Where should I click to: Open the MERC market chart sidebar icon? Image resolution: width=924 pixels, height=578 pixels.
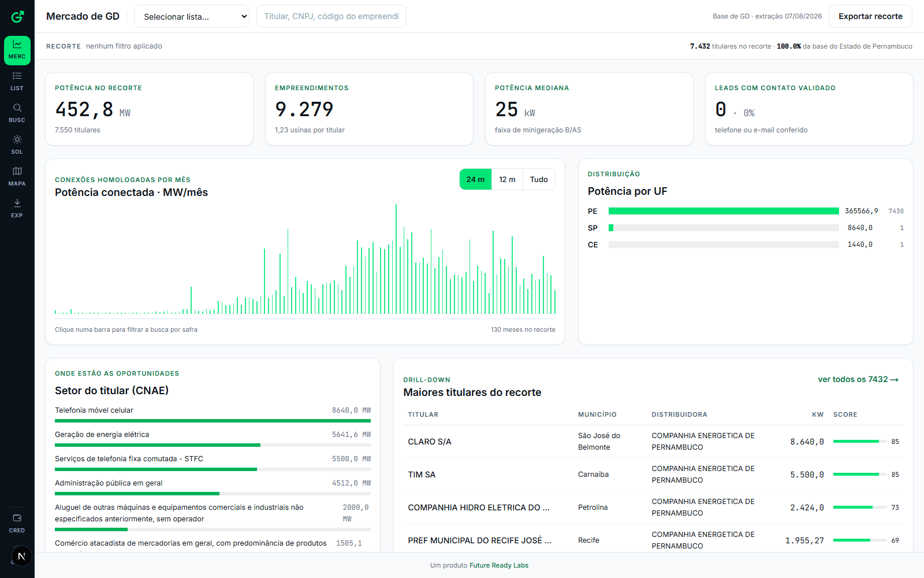click(x=17, y=50)
